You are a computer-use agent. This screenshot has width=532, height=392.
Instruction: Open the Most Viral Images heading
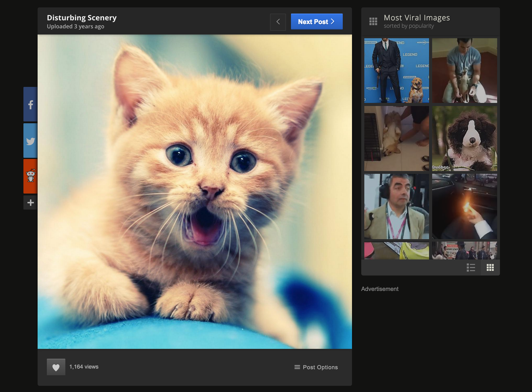tap(417, 18)
